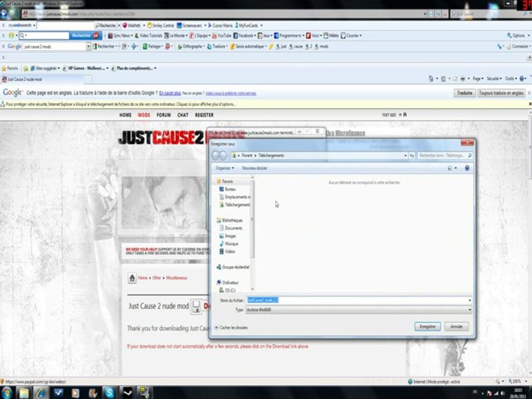
Task: Open FORUM on the site navigation
Action: [164, 115]
